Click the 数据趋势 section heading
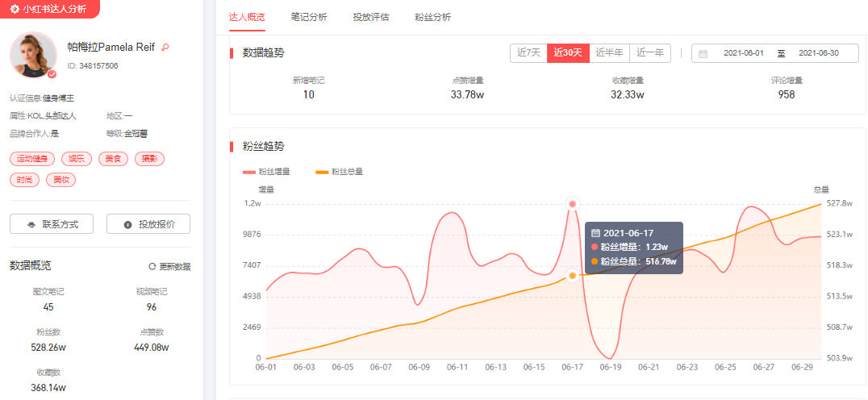 click(x=264, y=52)
